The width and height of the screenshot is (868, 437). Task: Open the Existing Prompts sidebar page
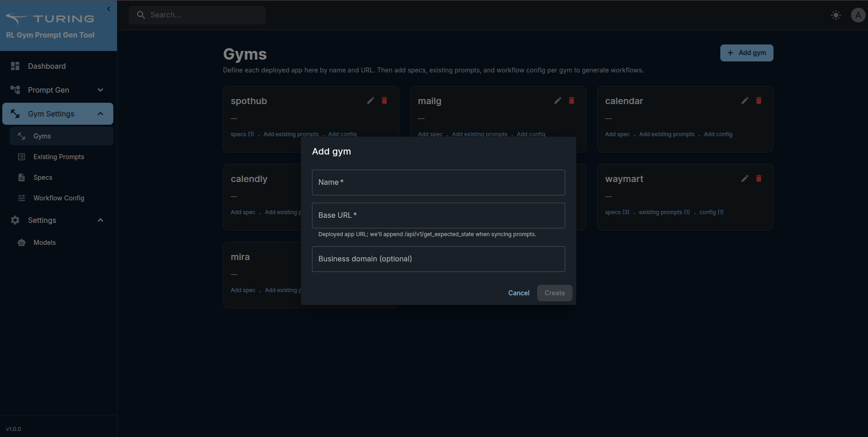coord(58,157)
